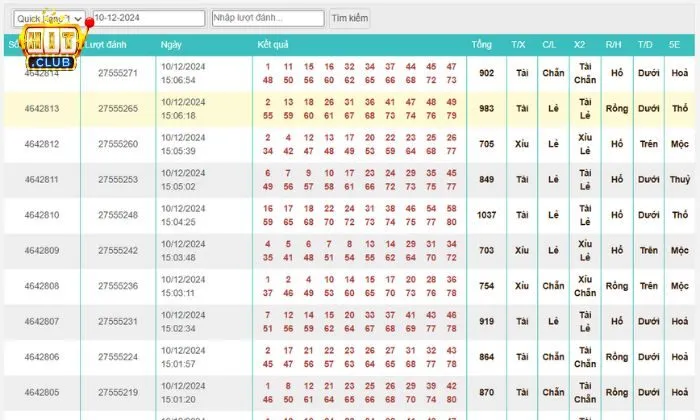
Task: Click turn ID 27555236
Action: click(x=118, y=286)
